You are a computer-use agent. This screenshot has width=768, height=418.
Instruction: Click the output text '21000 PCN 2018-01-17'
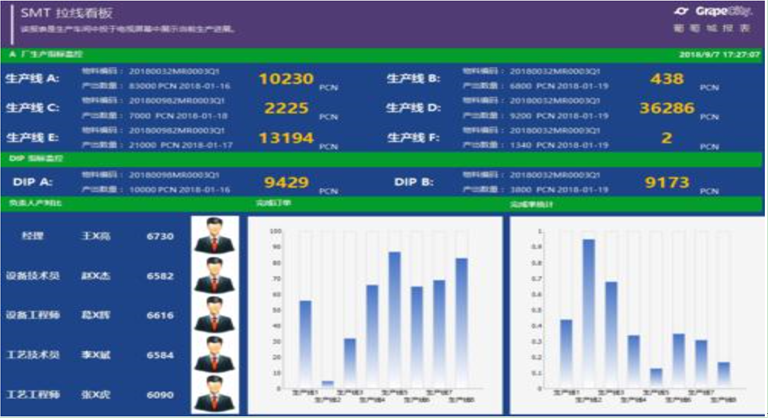[x=180, y=145]
